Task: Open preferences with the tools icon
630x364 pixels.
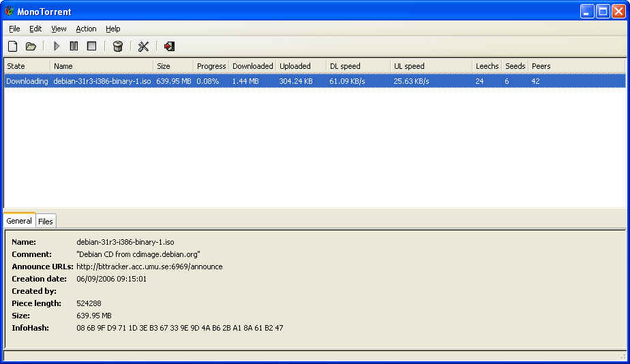Action: (x=143, y=46)
